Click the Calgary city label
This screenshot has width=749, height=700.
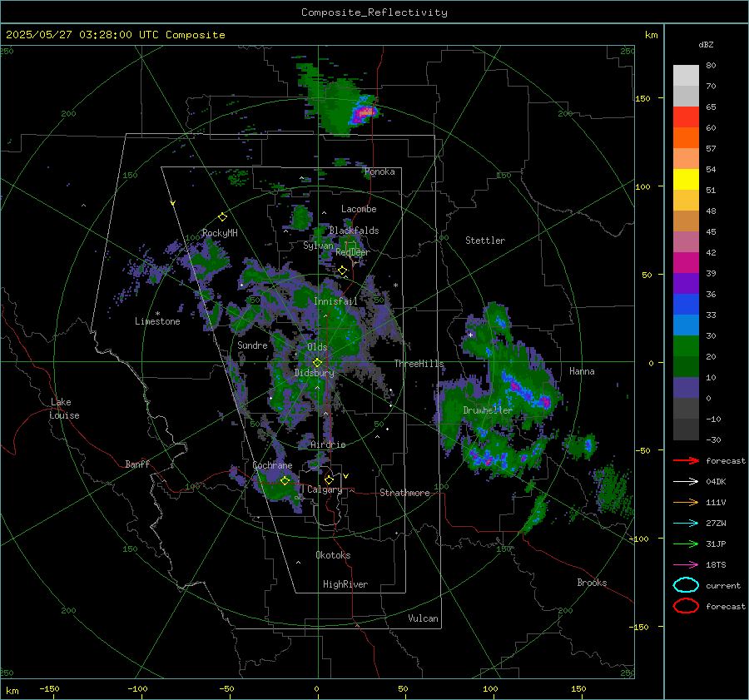pos(325,489)
